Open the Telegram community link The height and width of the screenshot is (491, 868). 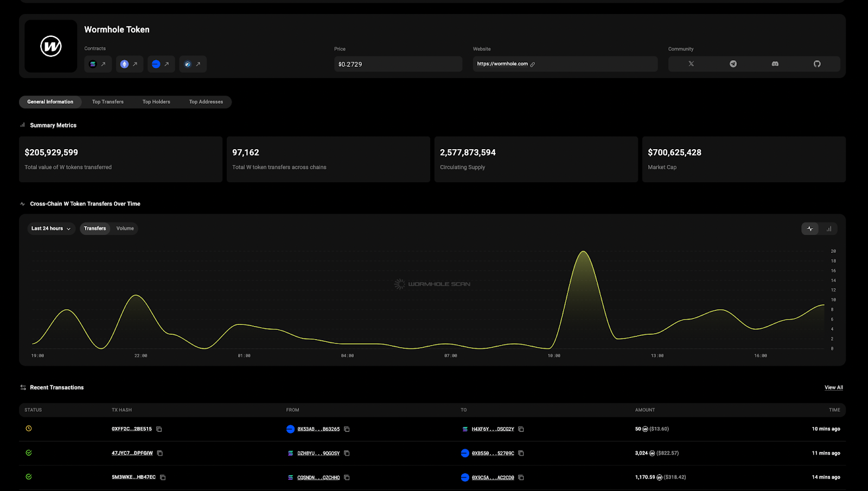(x=733, y=64)
